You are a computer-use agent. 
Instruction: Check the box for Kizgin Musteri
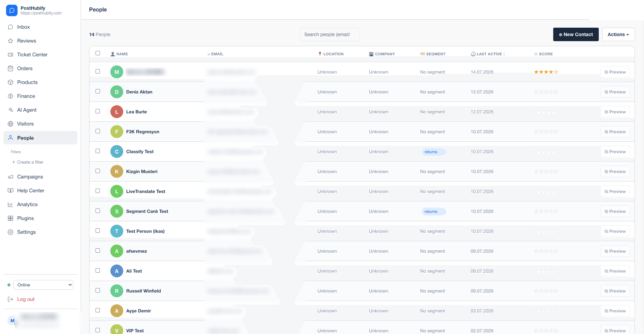tap(98, 171)
